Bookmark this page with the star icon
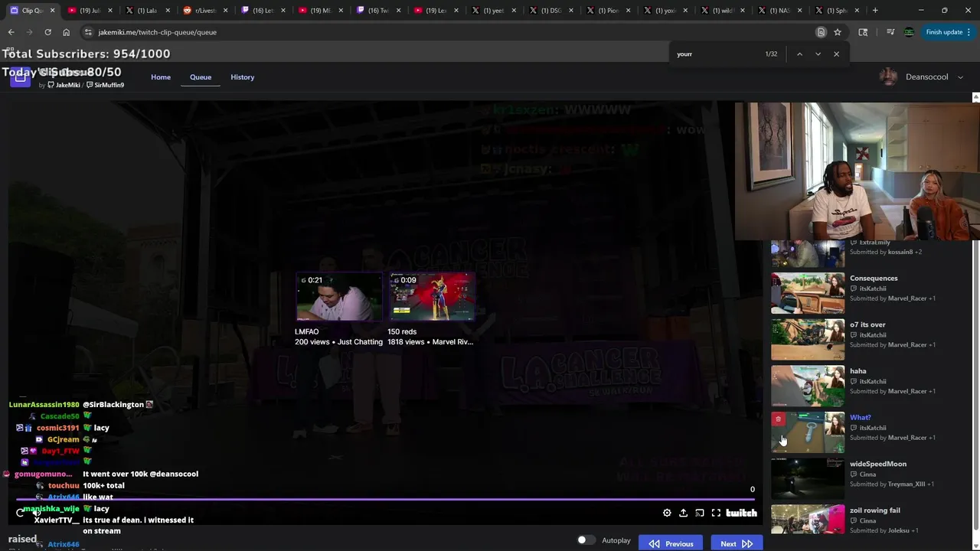 click(838, 32)
